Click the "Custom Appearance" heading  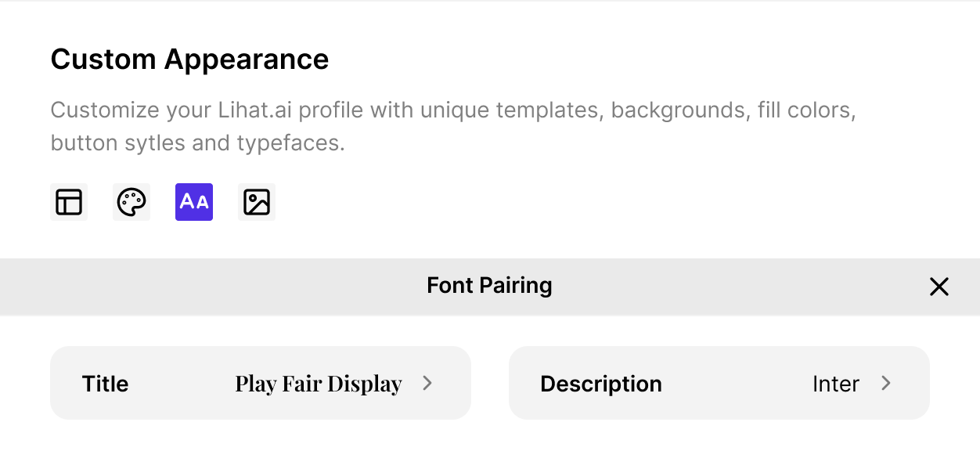[189, 60]
